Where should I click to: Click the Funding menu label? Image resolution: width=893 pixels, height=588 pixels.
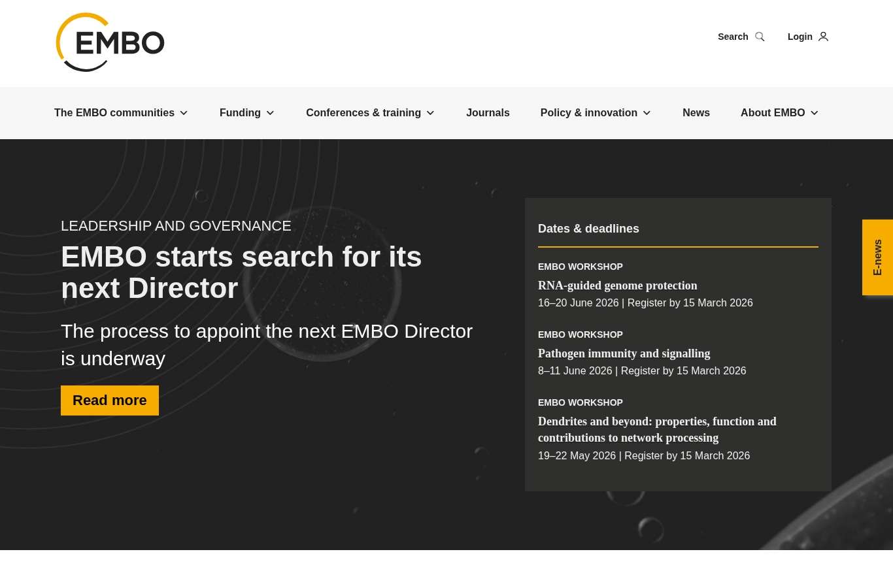point(240,113)
